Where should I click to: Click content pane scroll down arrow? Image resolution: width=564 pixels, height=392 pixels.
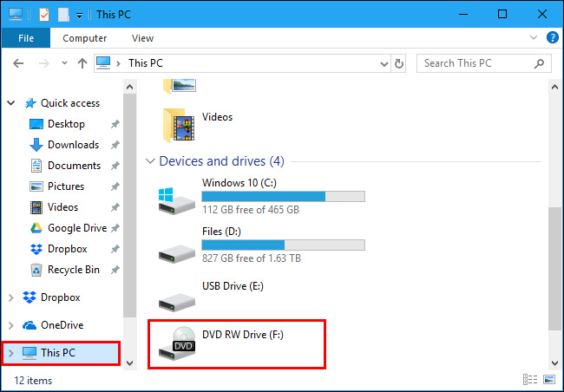(x=554, y=363)
